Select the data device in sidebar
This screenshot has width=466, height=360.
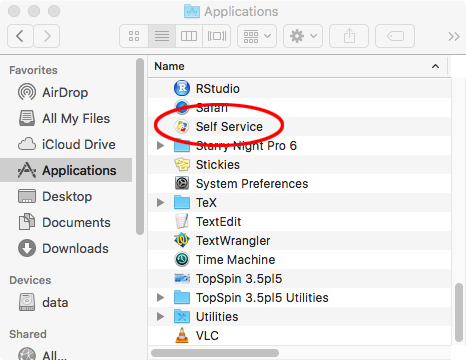pos(66,302)
